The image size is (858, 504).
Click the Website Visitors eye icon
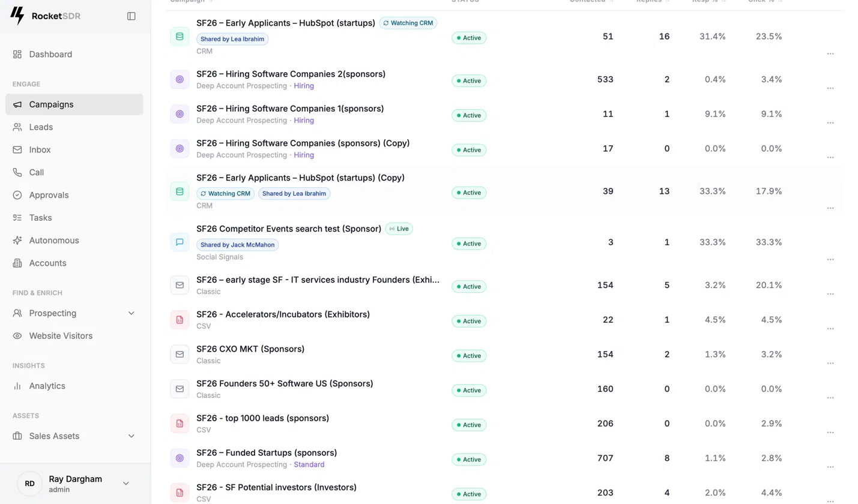click(x=17, y=336)
